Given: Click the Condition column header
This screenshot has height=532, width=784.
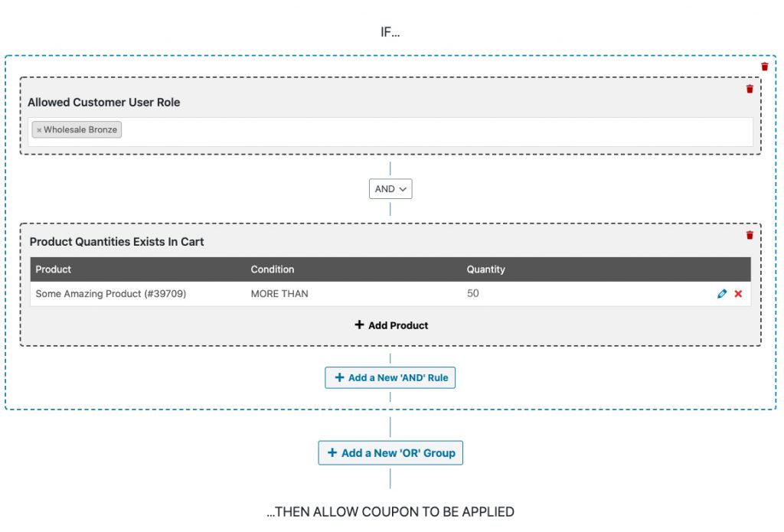Looking at the screenshot, I should pos(273,269).
